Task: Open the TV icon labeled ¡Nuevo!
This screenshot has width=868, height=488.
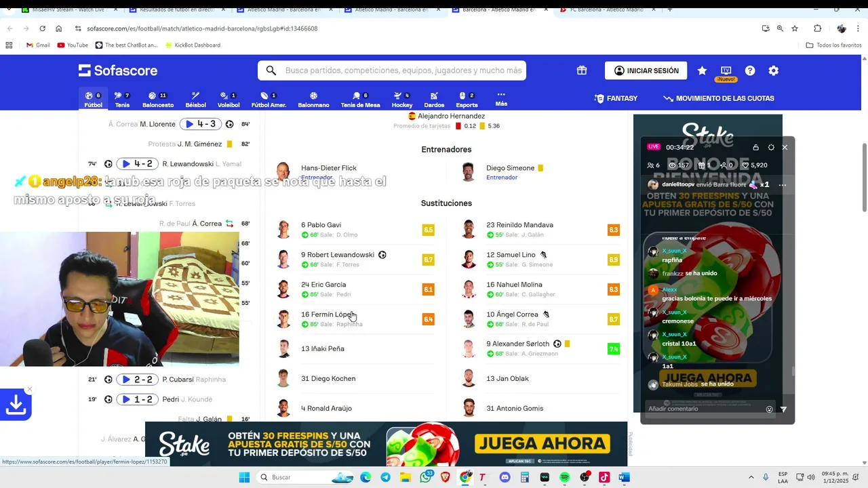Action: [x=726, y=73]
